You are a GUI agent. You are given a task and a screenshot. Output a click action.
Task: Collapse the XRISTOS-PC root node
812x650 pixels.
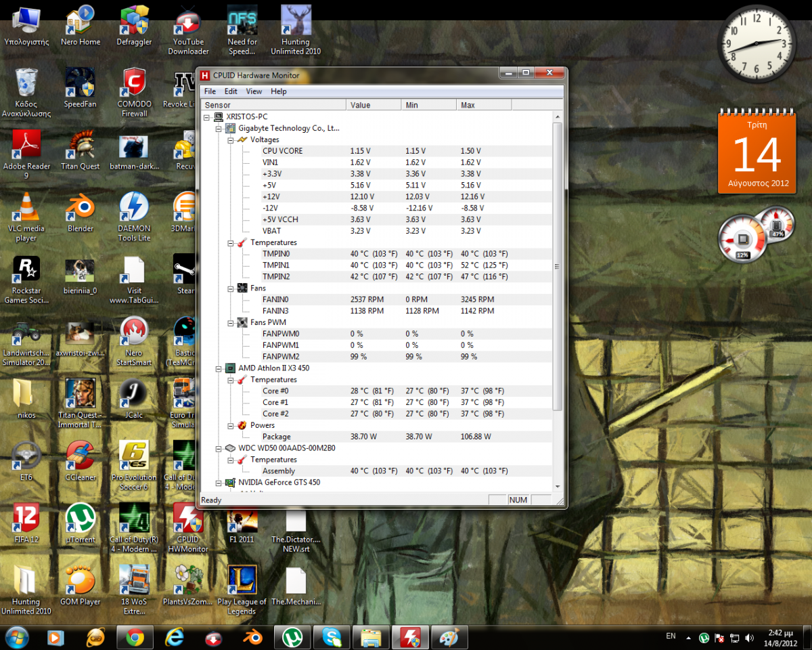(x=207, y=116)
